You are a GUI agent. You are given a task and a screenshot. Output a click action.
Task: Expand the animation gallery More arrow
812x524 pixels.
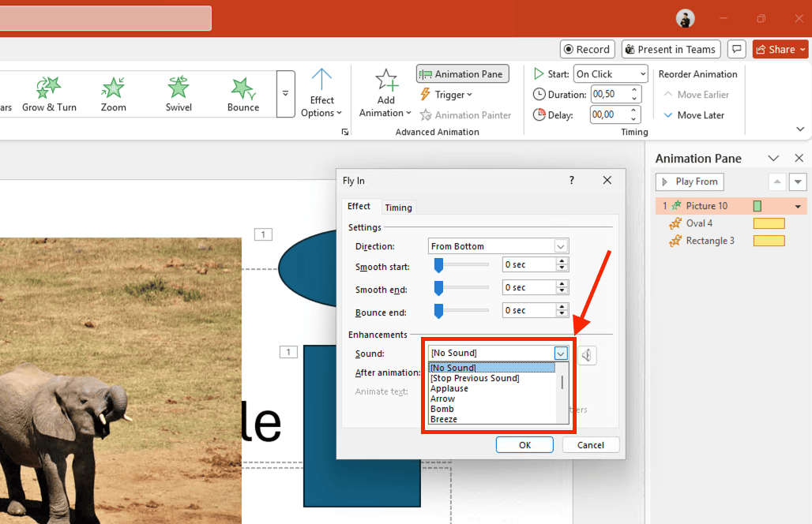pyautogui.click(x=286, y=94)
